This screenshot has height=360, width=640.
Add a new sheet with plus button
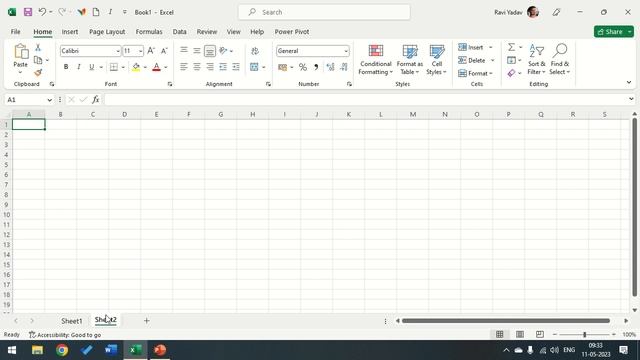pos(147,321)
